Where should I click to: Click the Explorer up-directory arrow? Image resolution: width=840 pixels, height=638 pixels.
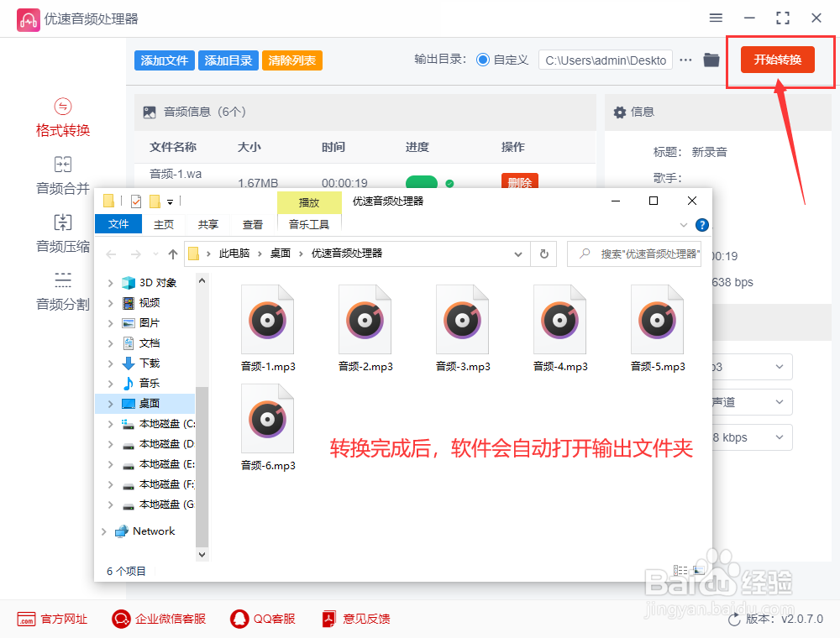click(x=172, y=254)
